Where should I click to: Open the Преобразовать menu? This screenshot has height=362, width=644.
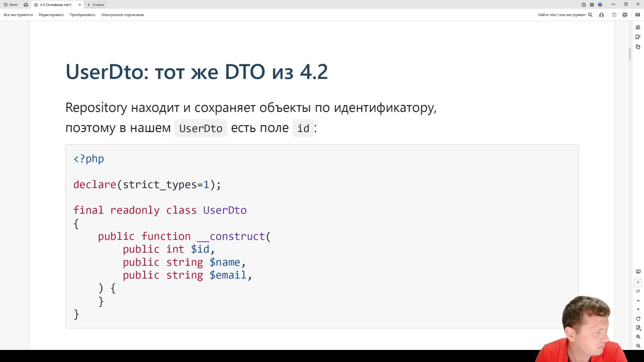click(x=83, y=15)
